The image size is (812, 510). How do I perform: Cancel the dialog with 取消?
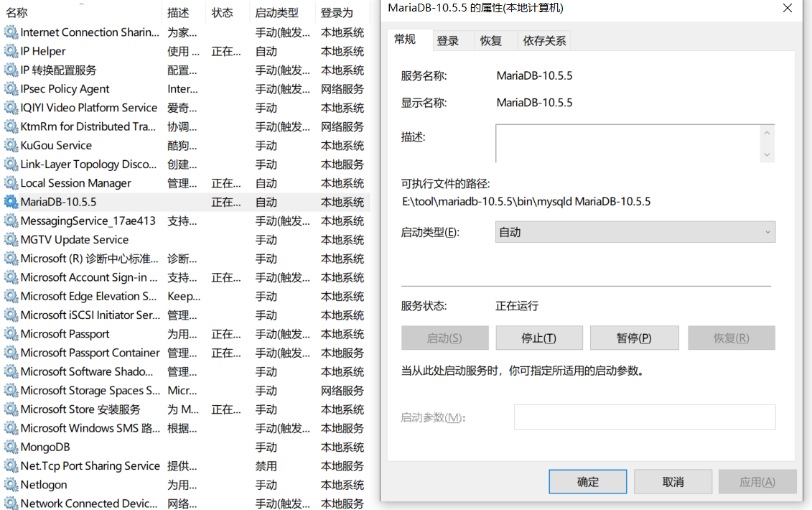point(673,482)
